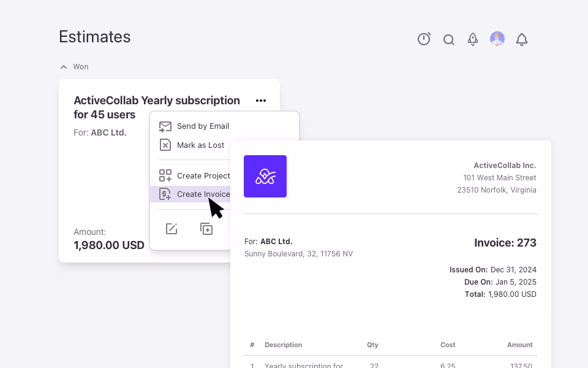Click the 1,980.00 USD estimate amount
The height and width of the screenshot is (368, 588).
tap(109, 245)
